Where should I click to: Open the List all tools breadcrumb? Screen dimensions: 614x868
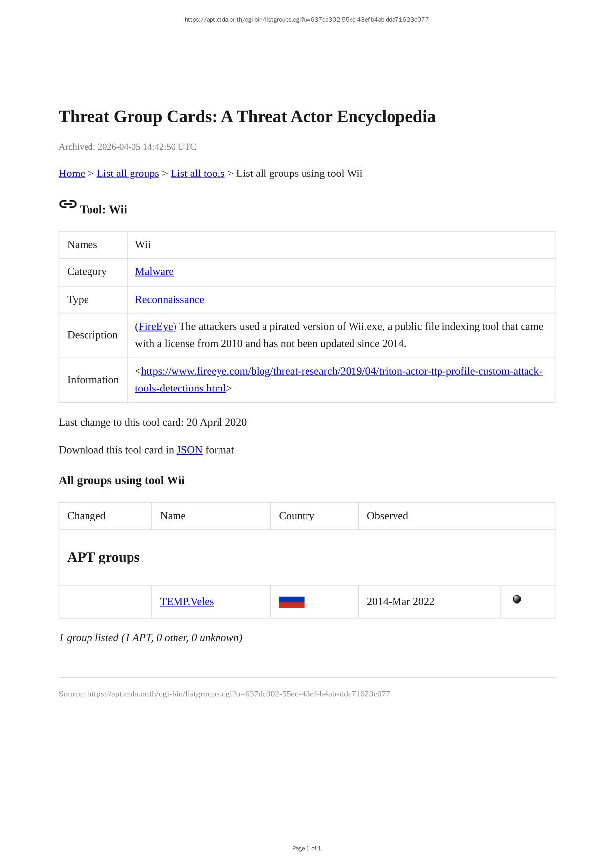(x=197, y=174)
